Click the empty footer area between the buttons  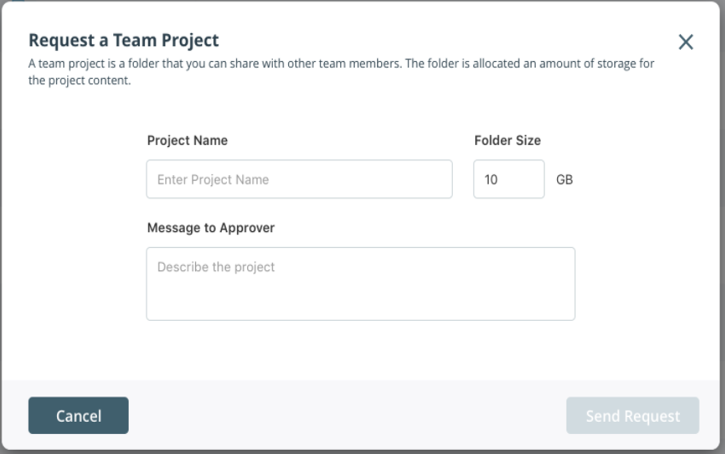click(345, 416)
